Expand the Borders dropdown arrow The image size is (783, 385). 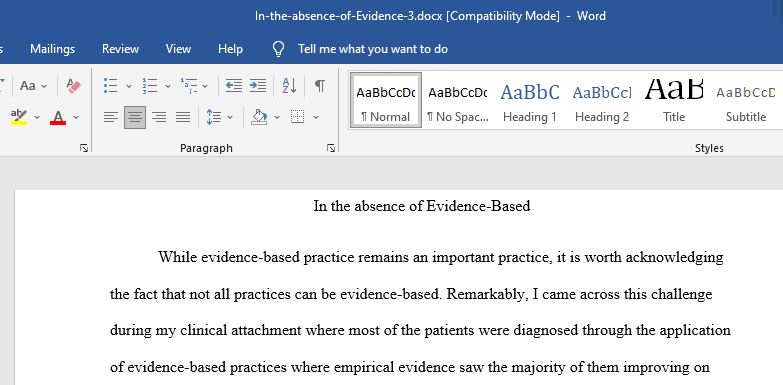(x=316, y=117)
